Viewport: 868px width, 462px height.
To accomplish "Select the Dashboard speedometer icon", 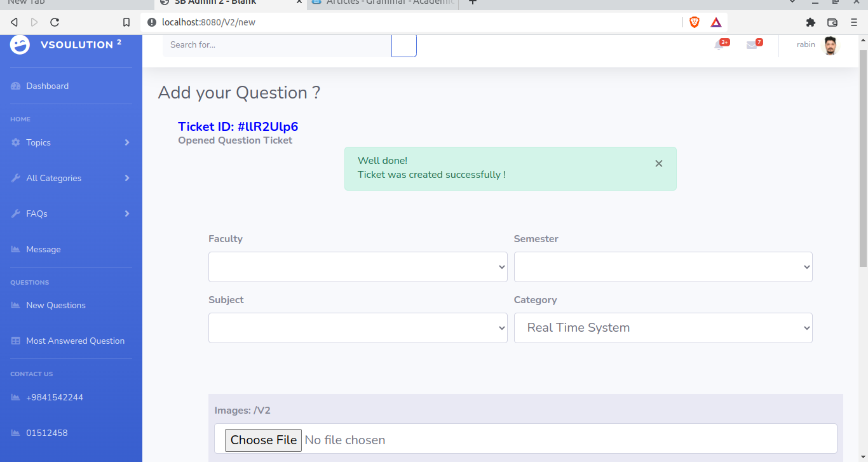I will click(14, 86).
